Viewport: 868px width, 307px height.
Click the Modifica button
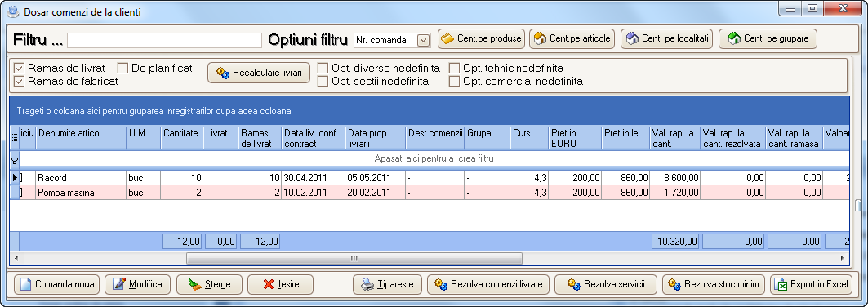[x=137, y=284]
